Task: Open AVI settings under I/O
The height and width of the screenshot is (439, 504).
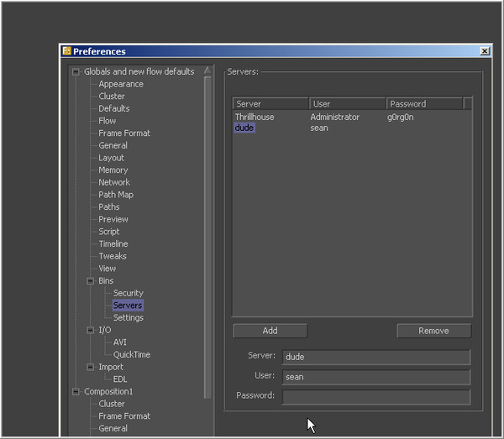Action: [x=120, y=342]
